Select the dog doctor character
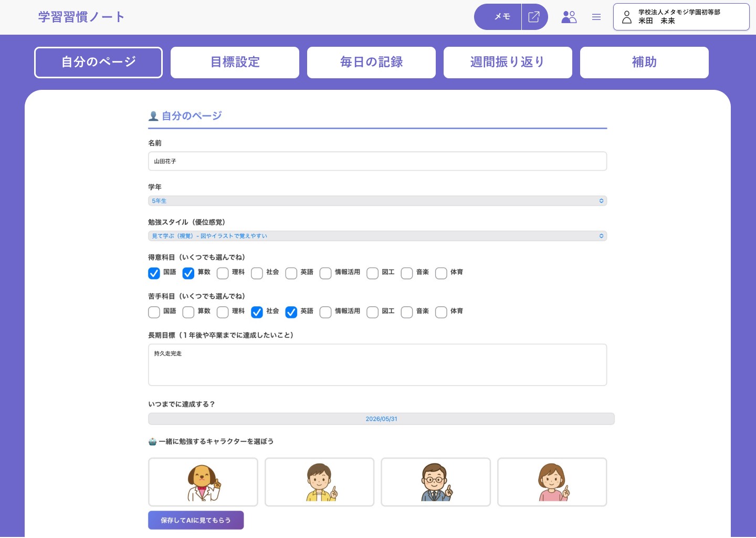The height and width of the screenshot is (538, 756). coord(203,482)
